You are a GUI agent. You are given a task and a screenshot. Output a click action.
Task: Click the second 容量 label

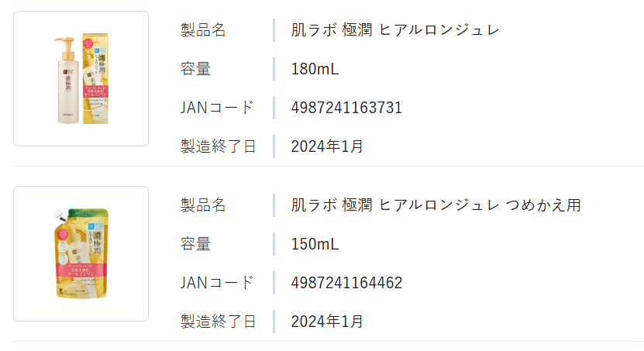coord(195,244)
